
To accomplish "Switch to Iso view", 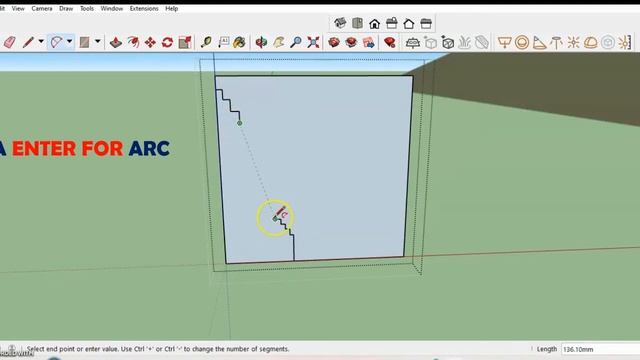I will tap(340, 23).
